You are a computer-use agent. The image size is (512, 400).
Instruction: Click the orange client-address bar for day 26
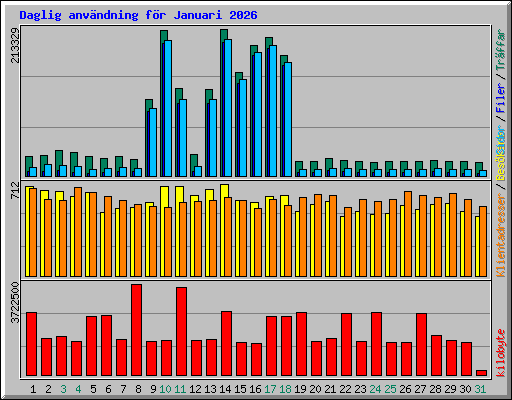[408, 234]
